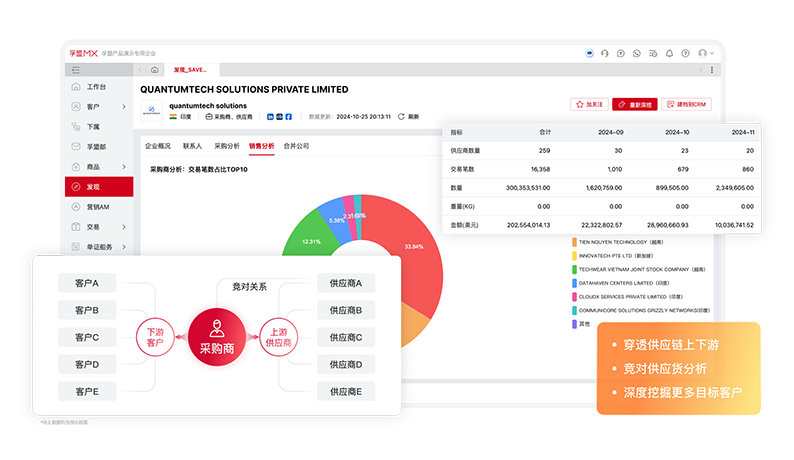The image size is (794, 460).
Task: Expand the 商品 sidebar submenu
Action: coord(123,166)
